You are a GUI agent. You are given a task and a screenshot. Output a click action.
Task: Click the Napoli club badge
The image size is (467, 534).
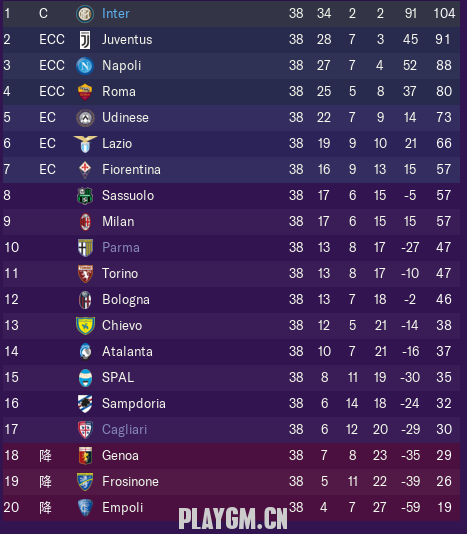click(85, 66)
